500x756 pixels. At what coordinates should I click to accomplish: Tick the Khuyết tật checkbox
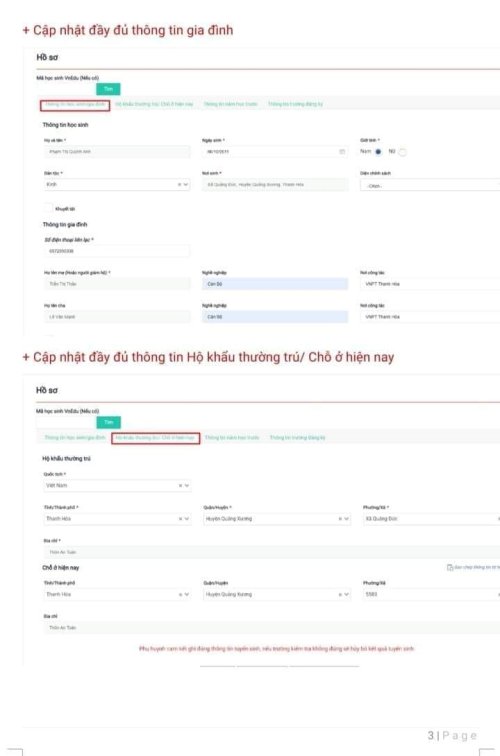pyautogui.click(x=48, y=208)
